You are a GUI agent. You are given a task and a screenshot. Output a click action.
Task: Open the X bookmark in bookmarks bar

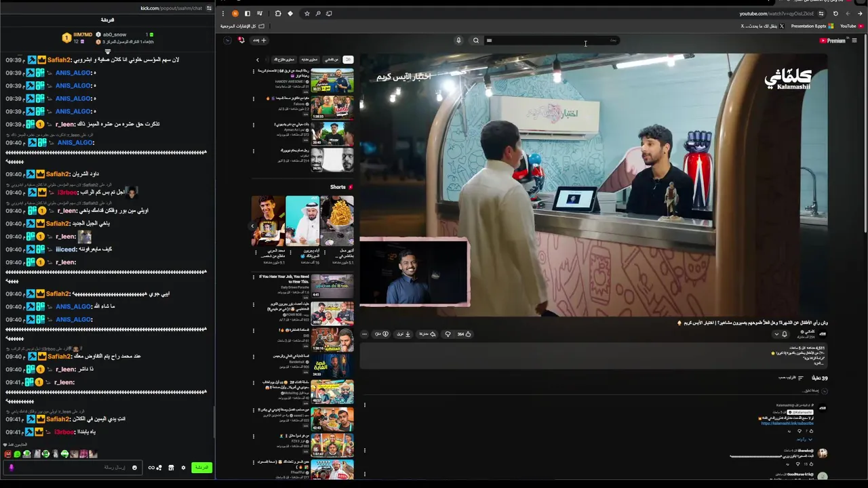762,26
